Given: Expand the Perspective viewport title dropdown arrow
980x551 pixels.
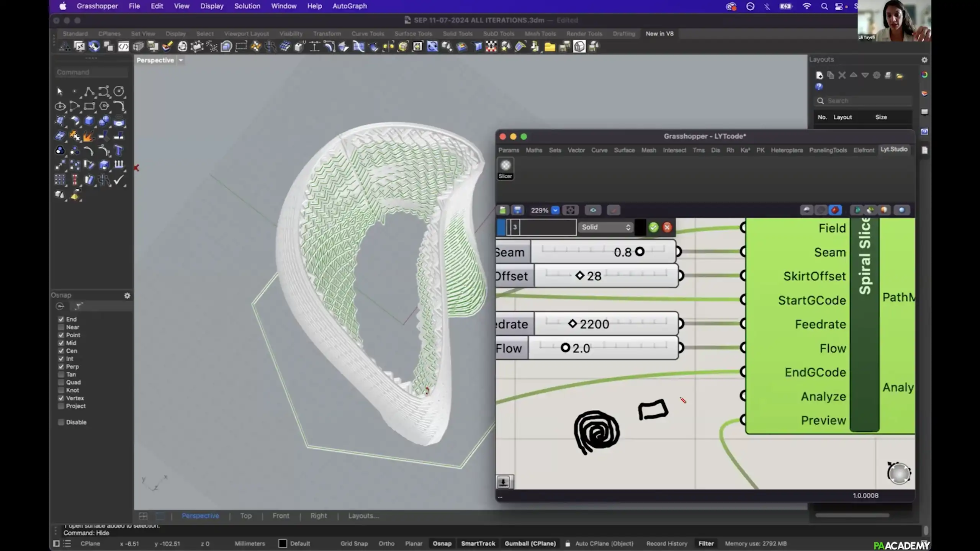Looking at the screenshot, I should pos(181,60).
